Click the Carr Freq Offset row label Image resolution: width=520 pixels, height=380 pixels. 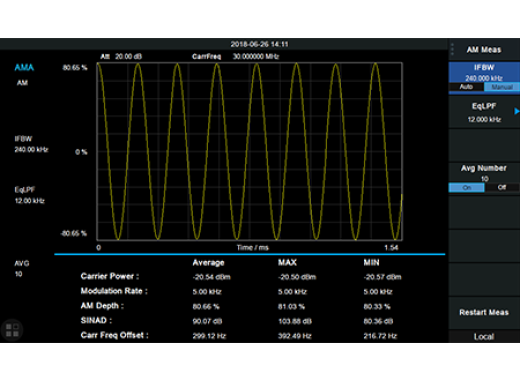[114, 335]
